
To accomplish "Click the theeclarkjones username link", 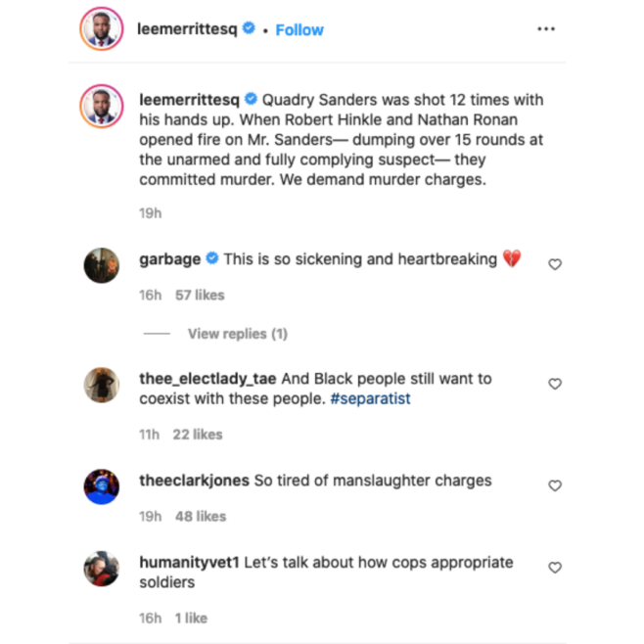I will tap(194, 481).
